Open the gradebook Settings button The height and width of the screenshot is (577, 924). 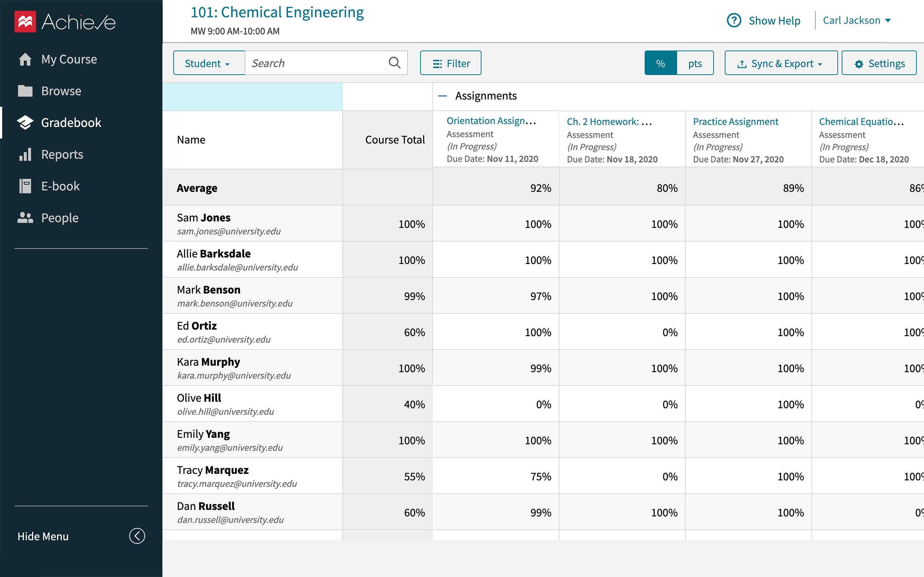click(x=879, y=63)
